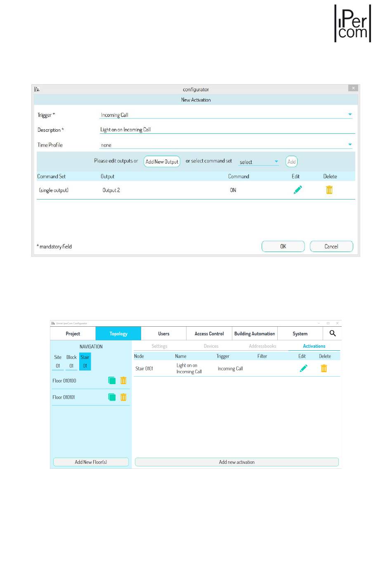
Task: Cancel the New Activation dialog
Action: [x=331, y=246]
